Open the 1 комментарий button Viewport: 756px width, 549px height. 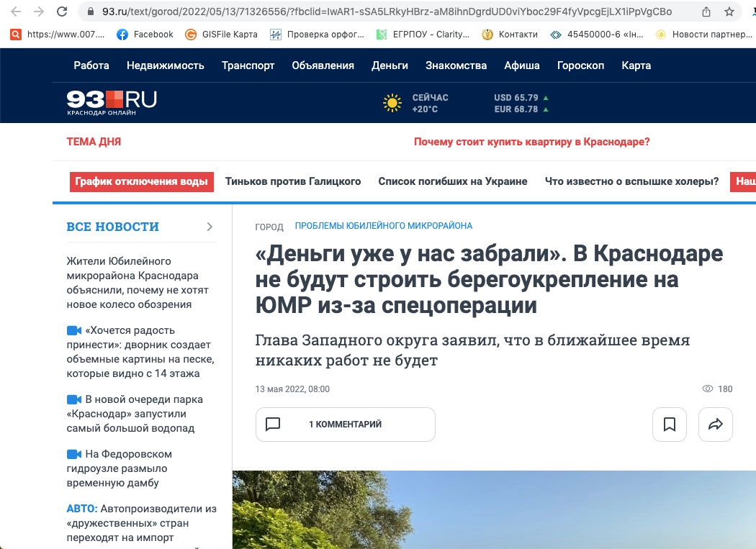[346, 425]
